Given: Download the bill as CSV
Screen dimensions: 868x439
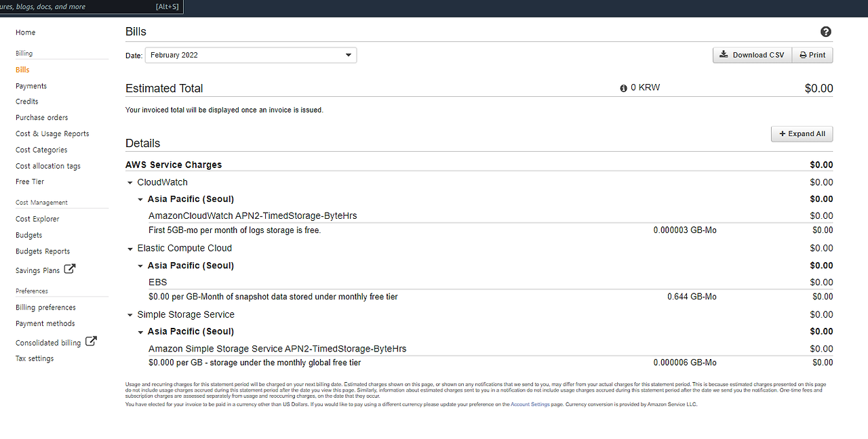Looking at the screenshot, I should point(752,55).
